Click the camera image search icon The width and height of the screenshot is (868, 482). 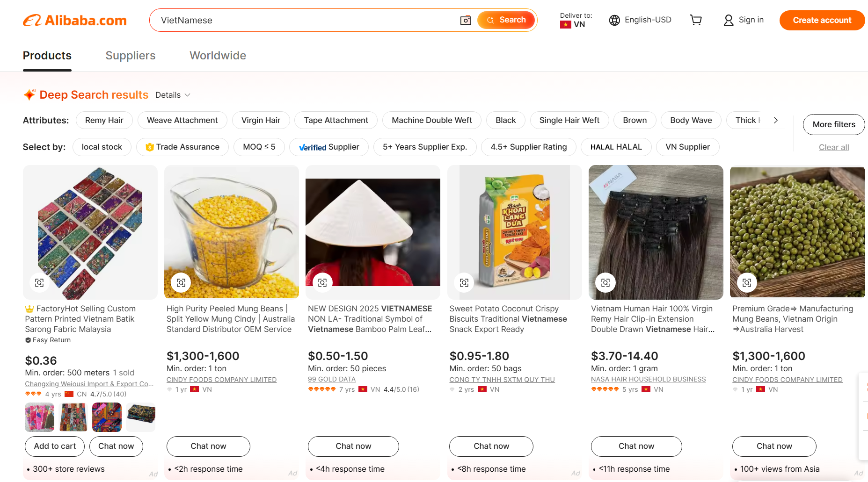(465, 20)
